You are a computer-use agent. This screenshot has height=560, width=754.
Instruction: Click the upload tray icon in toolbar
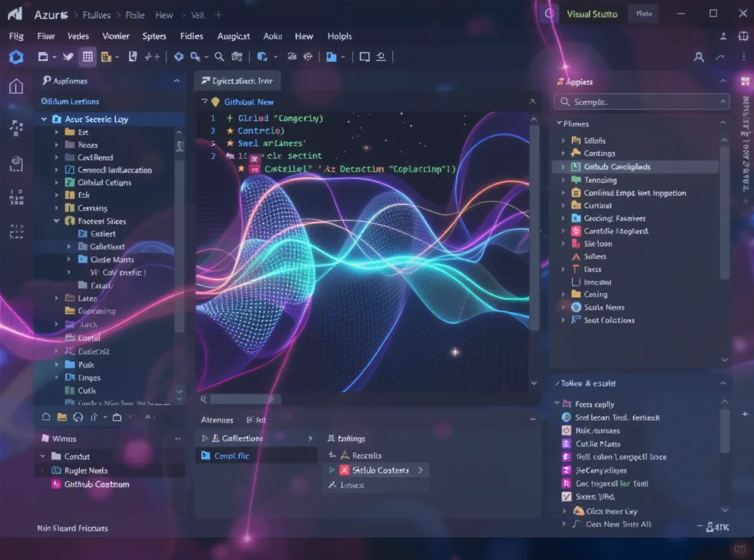380,57
